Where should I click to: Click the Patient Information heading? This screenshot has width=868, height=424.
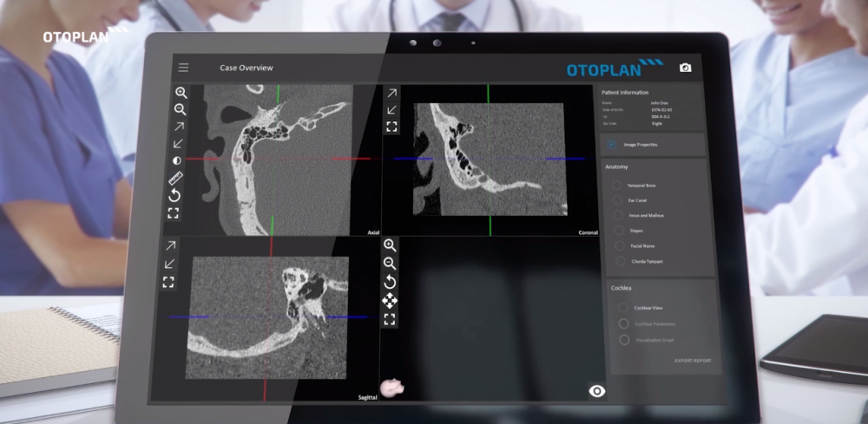tap(625, 92)
